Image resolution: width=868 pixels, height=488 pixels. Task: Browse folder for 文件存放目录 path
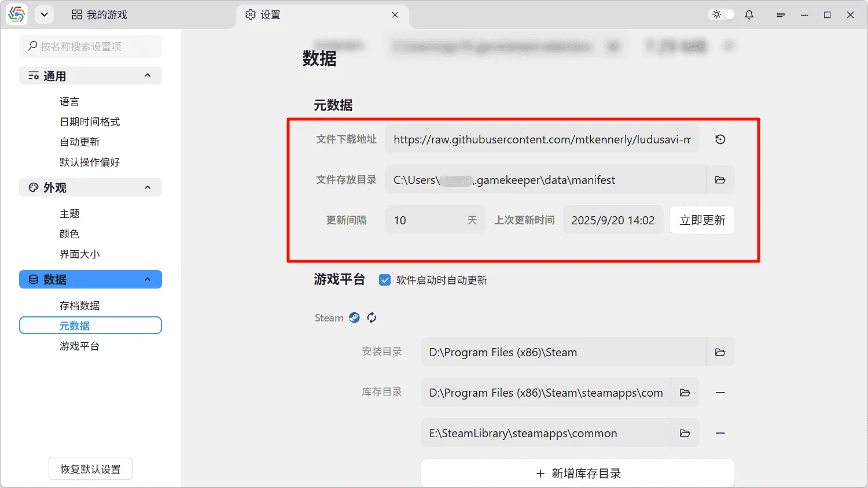720,180
